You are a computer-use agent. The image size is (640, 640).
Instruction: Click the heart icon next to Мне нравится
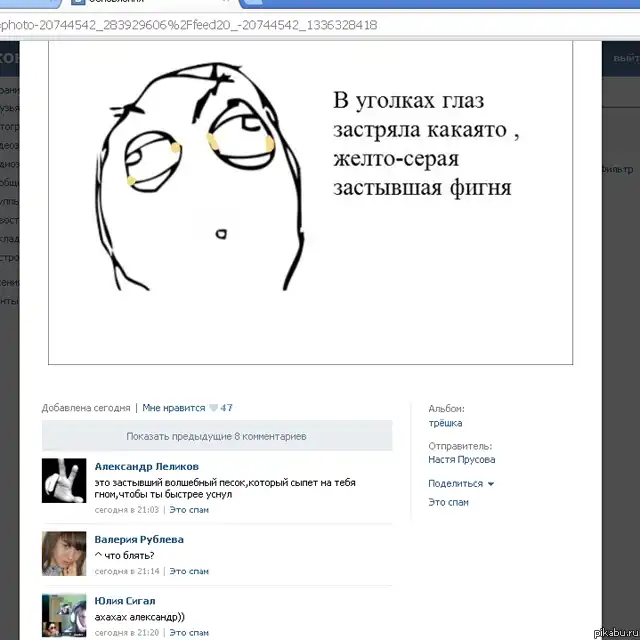click(213, 408)
